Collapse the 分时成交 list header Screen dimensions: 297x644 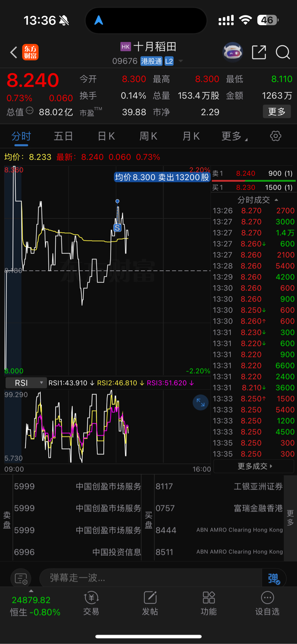(257, 200)
